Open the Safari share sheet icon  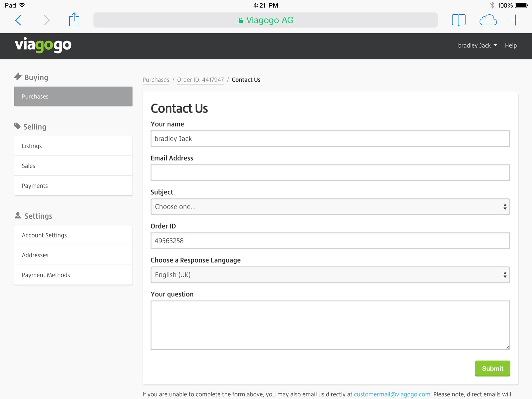(74, 20)
